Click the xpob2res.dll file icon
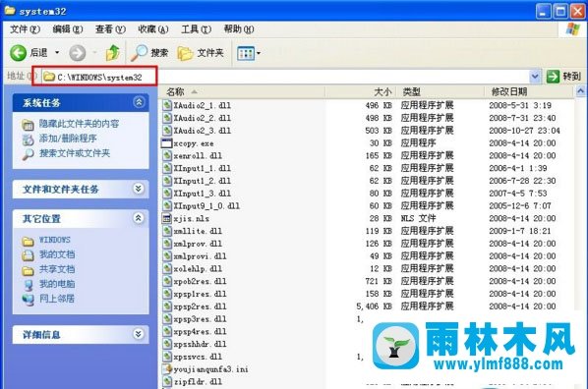Image resolution: width=588 pixels, height=389 pixels. click(166, 281)
